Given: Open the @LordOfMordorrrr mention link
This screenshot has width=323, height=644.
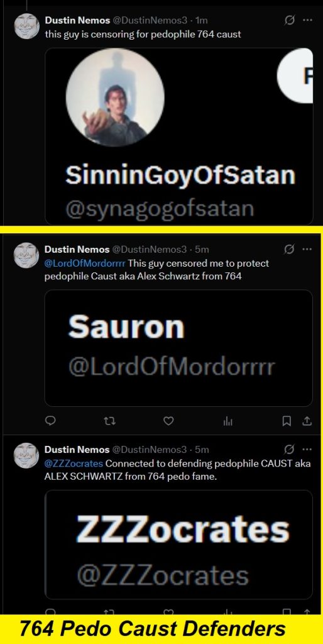Looking at the screenshot, I should tap(85, 263).
